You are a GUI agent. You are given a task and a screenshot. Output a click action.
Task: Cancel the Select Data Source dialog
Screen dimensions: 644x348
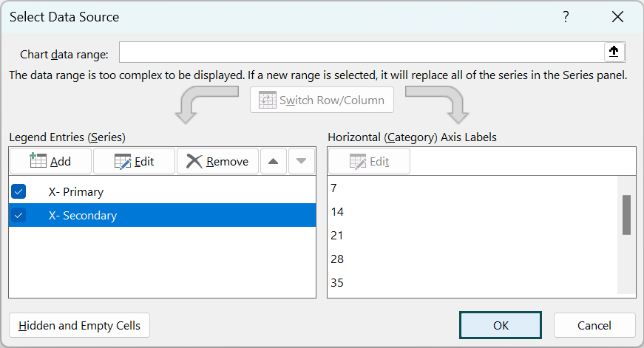[x=594, y=325]
